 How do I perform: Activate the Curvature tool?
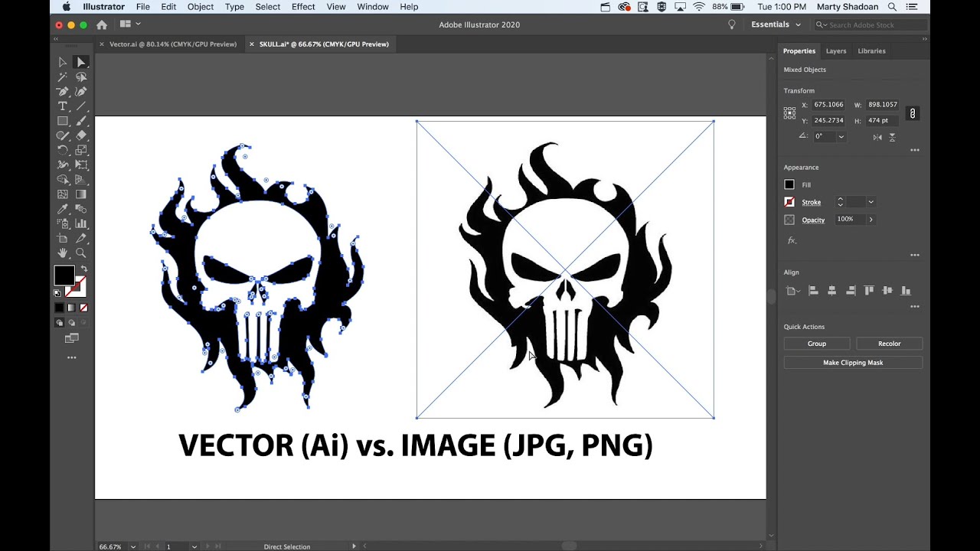coord(81,91)
